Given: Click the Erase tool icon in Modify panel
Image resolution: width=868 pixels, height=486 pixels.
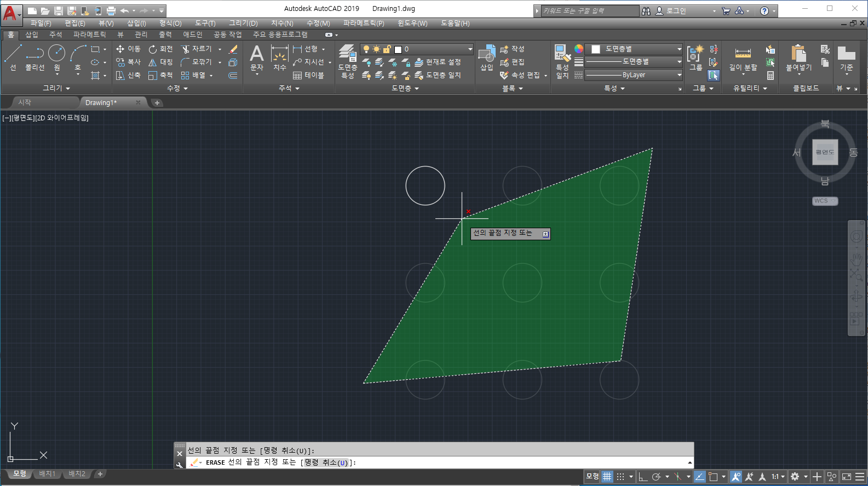Looking at the screenshot, I should coord(233,49).
